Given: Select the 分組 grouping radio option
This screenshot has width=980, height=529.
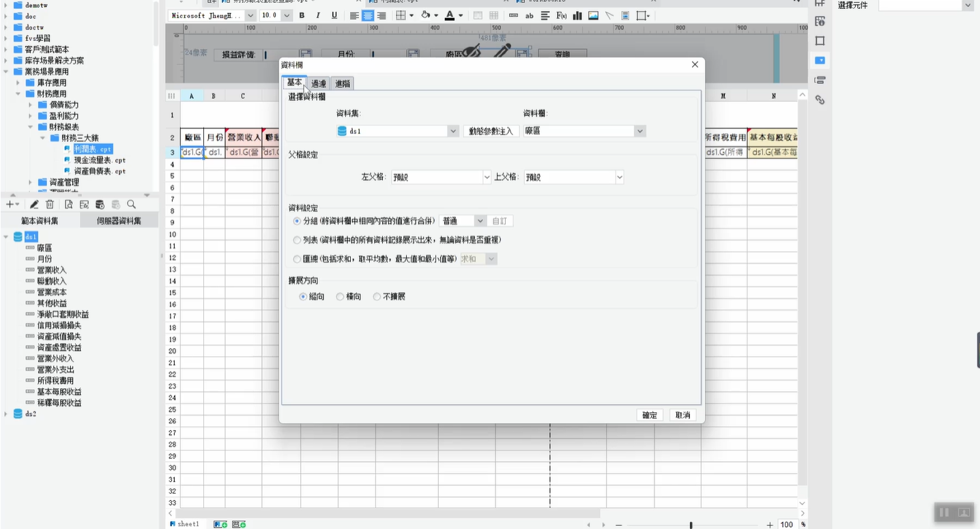Looking at the screenshot, I should [297, 221].
